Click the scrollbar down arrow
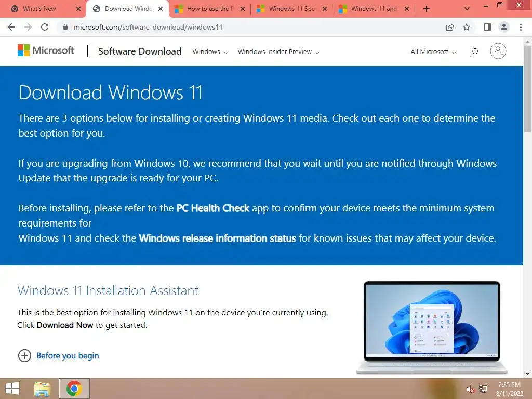The width and height of the screenshot is (532, 399). point(527,374)
